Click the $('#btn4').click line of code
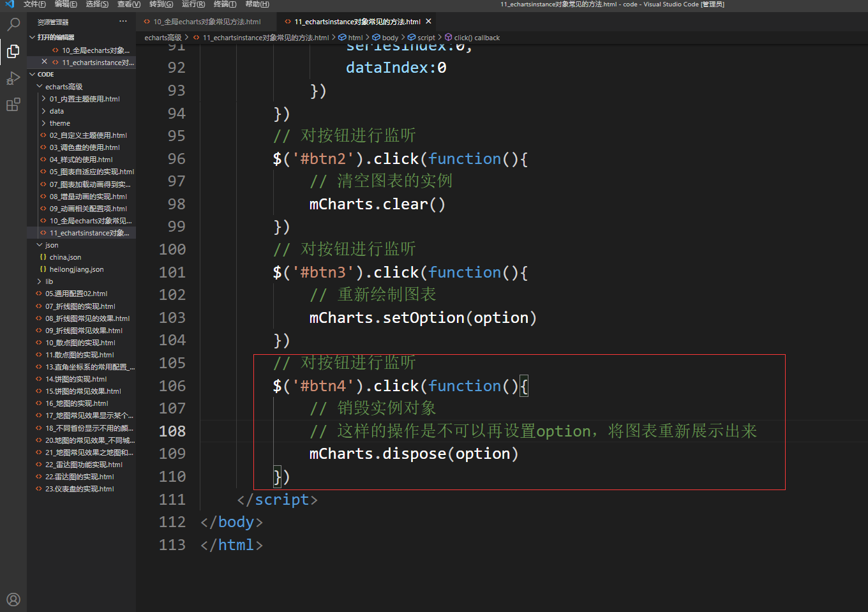 pyautogui.click(x=401, y=386)
